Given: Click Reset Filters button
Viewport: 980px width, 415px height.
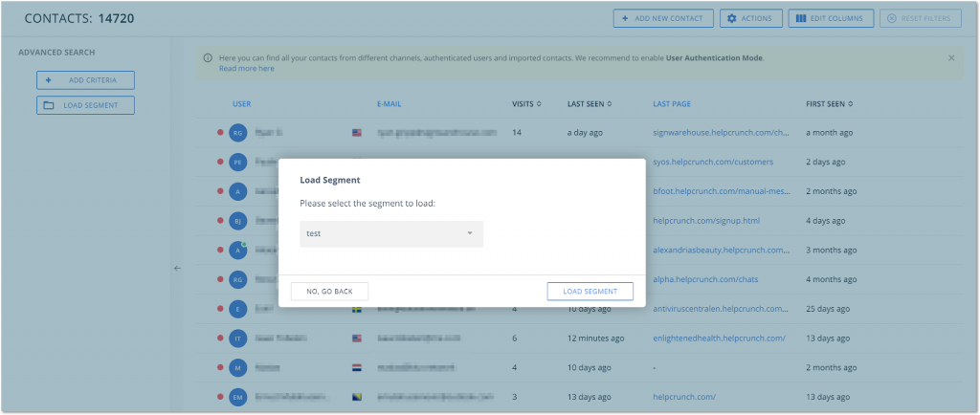Looking at the screenshot, I should coord(920,19).
